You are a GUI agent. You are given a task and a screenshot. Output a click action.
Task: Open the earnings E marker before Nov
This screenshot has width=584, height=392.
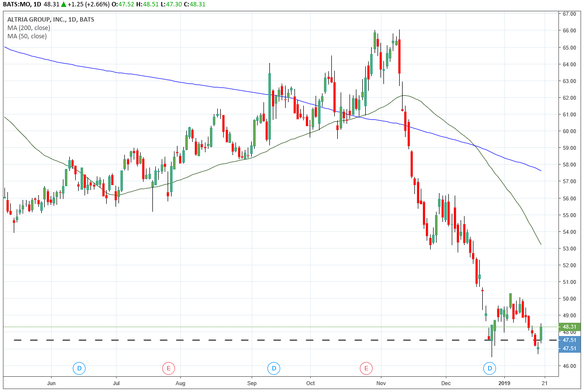[x=366, y=368]
